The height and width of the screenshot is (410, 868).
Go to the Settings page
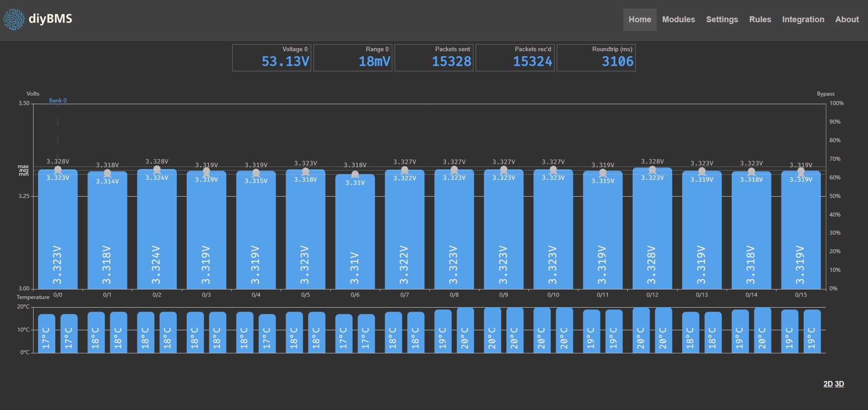(722, 19)
